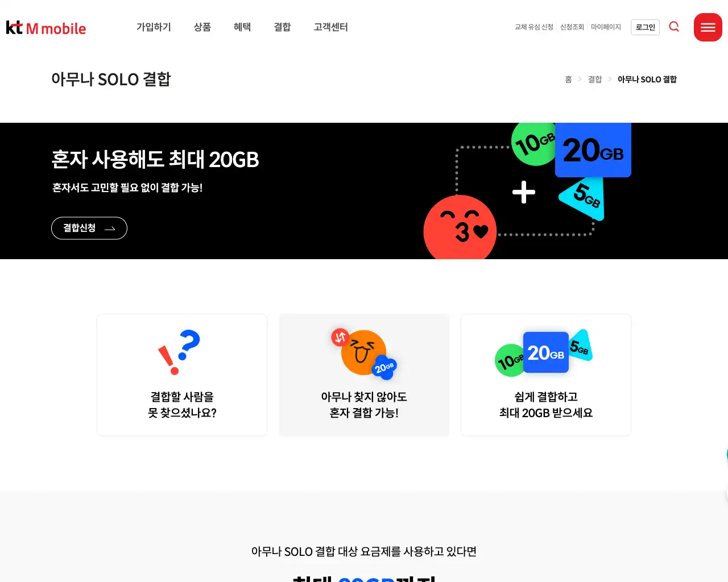Image resolution: width=728 pixels, height=582 pixels.
Task: Open the 고객센터 menu
Action: [331, 27]
